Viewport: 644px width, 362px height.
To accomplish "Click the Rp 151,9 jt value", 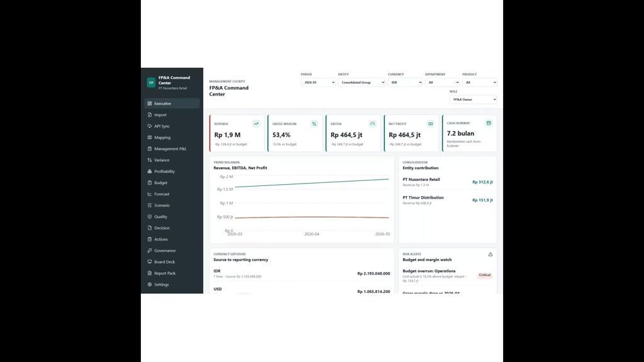I will (x=482, y=200).
